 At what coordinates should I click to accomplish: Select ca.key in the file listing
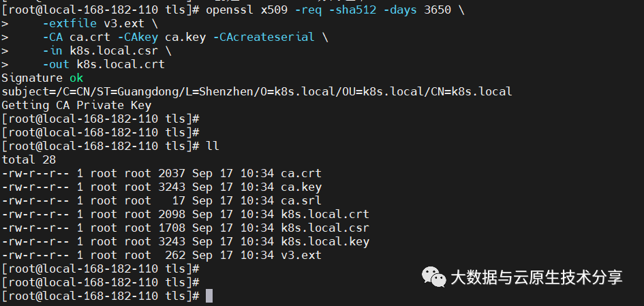pos(301,187)
